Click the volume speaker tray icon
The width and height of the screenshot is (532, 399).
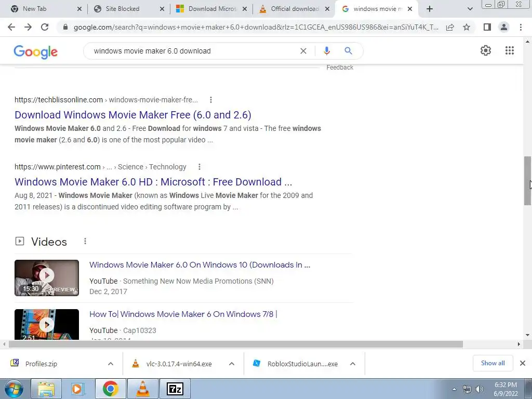(480, 389)
